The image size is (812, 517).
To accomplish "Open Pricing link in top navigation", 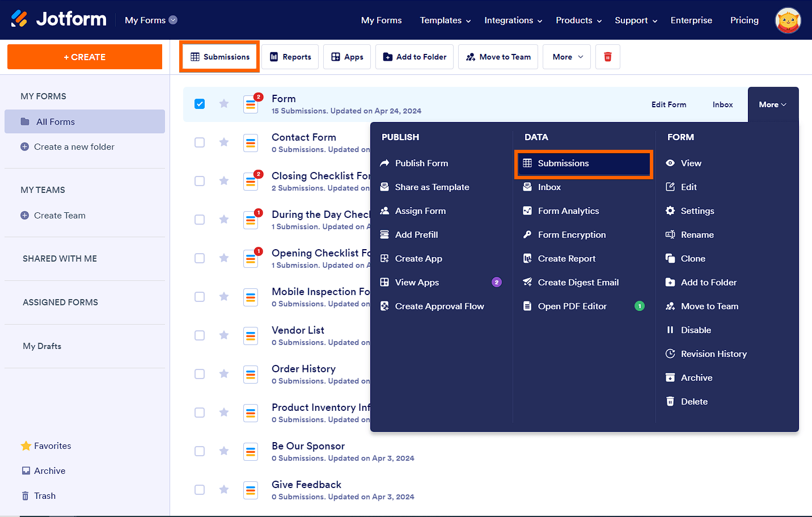I will (x=744, y=20).
